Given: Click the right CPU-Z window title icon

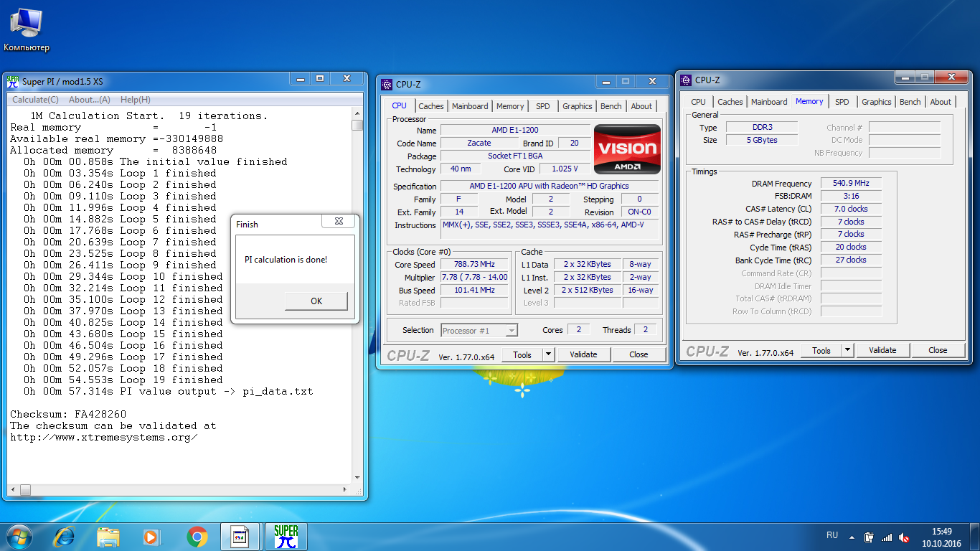Looking at the screenshot, I should pos(687,80).
